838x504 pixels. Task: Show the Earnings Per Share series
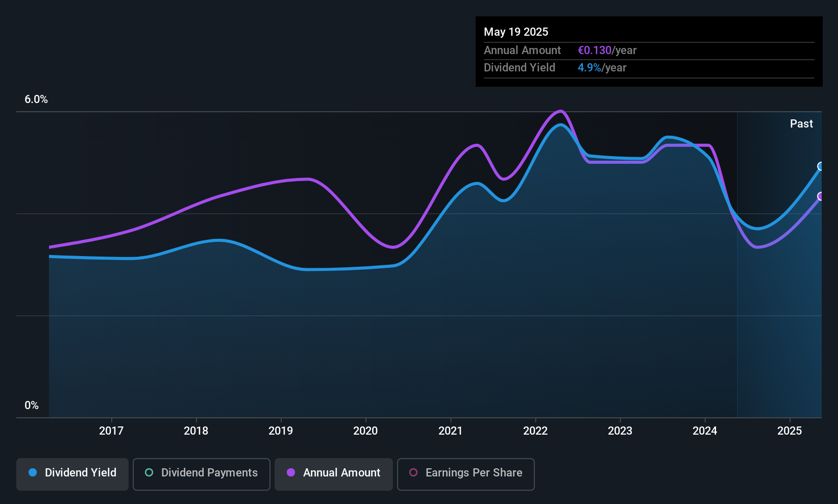[x=465, y=474]
